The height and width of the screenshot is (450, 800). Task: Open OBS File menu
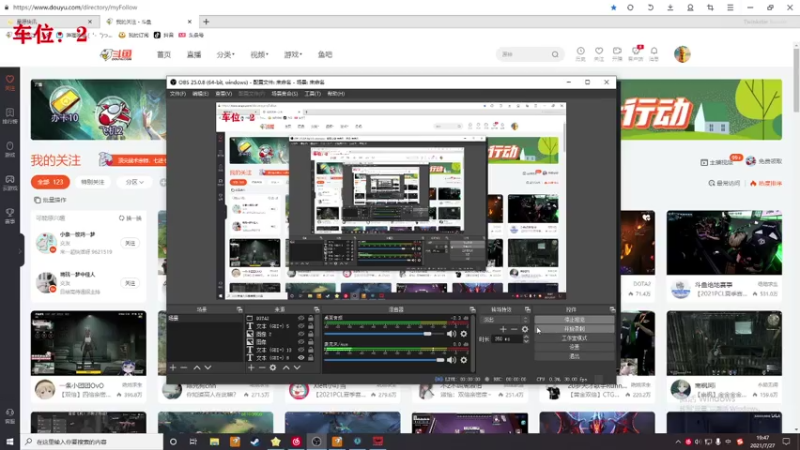point(178,94)
